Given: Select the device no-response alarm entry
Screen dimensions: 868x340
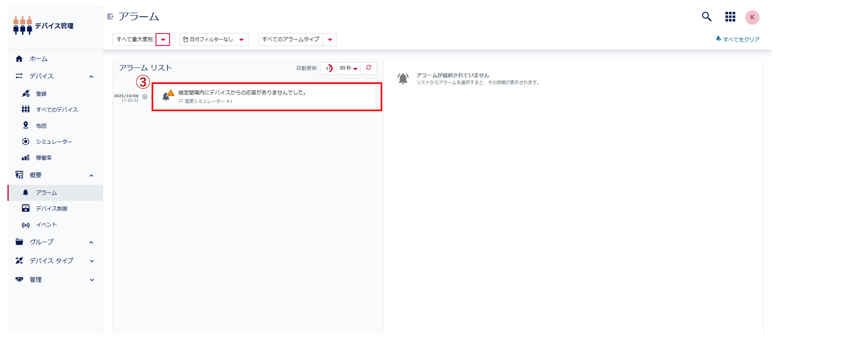Looking at the screenshot, I should [267, 97].
